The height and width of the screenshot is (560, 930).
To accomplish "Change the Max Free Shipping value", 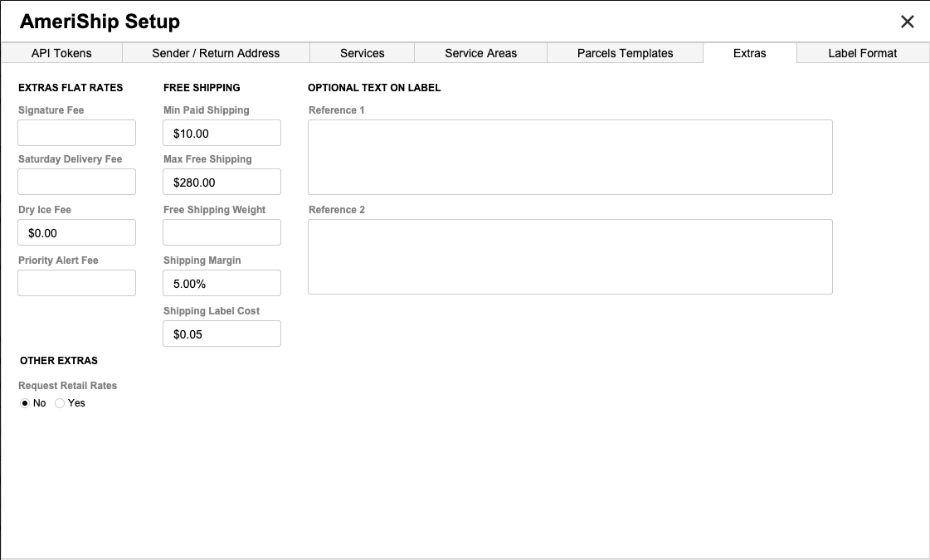I will click(x=222, y=182).
